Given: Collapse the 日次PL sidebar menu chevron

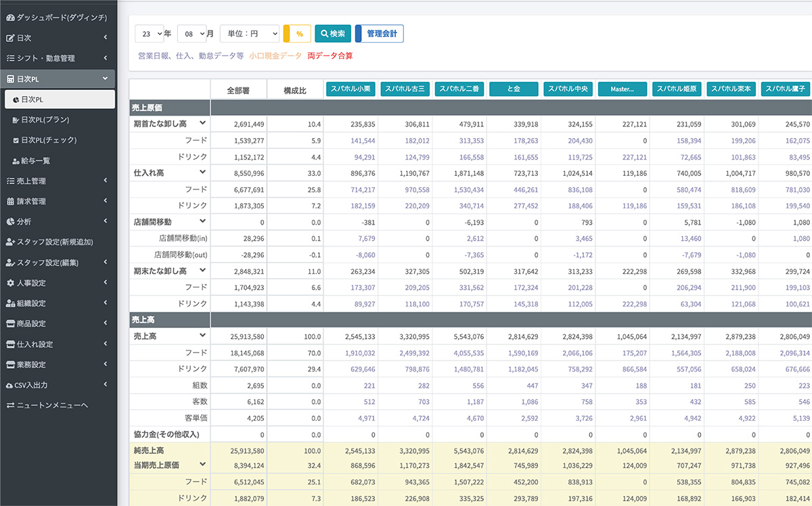Looking at the screenshot, I should 106,79.
